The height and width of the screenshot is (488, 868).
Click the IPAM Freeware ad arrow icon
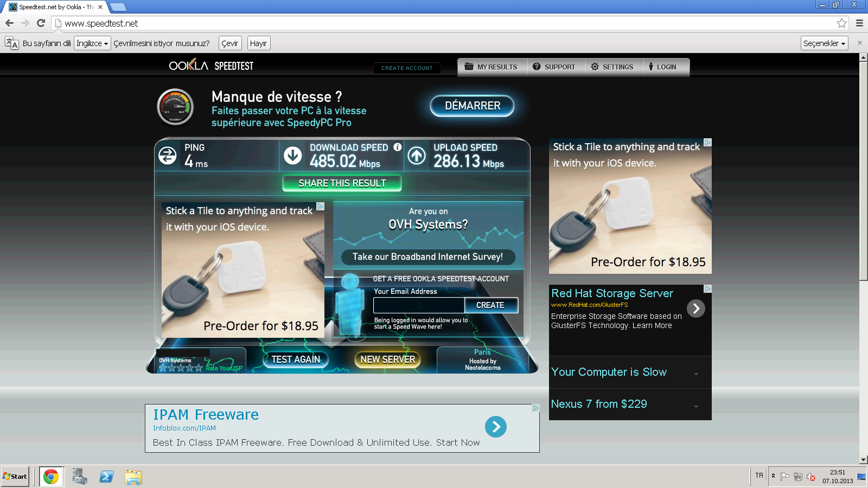pos(495,427)
